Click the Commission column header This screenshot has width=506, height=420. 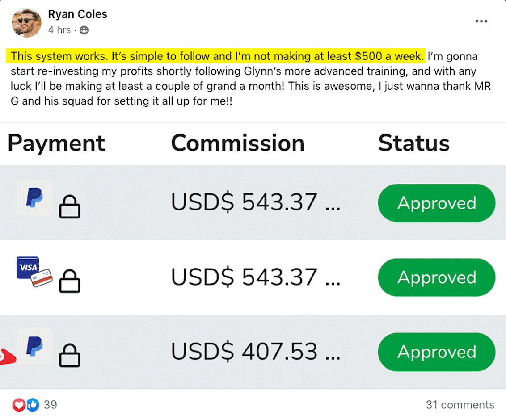point(237,143)
